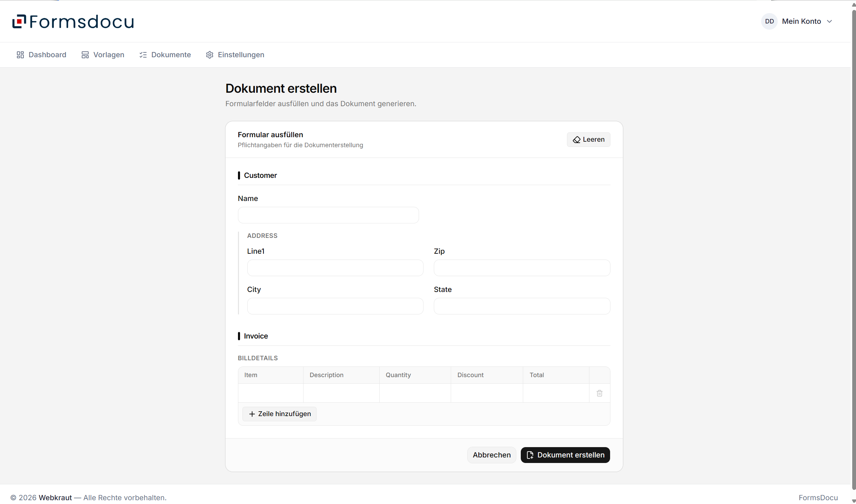Open the Webkraut footer link
Screen dimensions: 856x504
click(x=55, y=498)
